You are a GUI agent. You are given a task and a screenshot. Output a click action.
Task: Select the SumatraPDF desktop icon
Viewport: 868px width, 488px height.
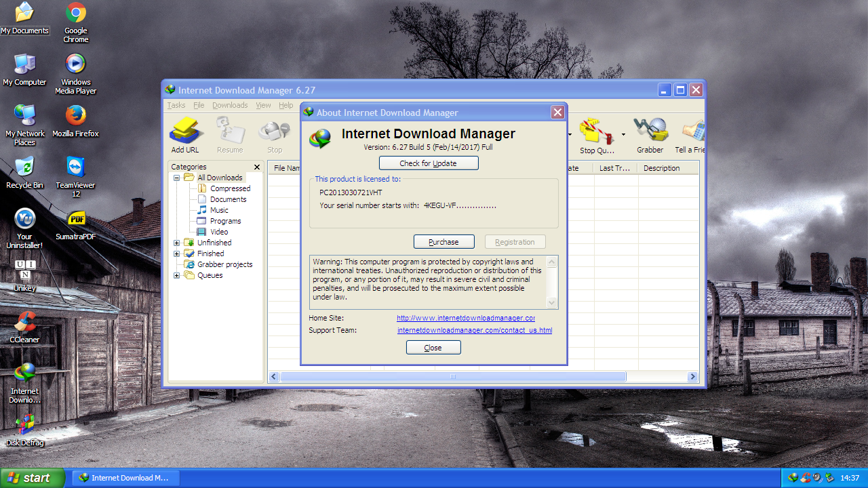[76, 224]
